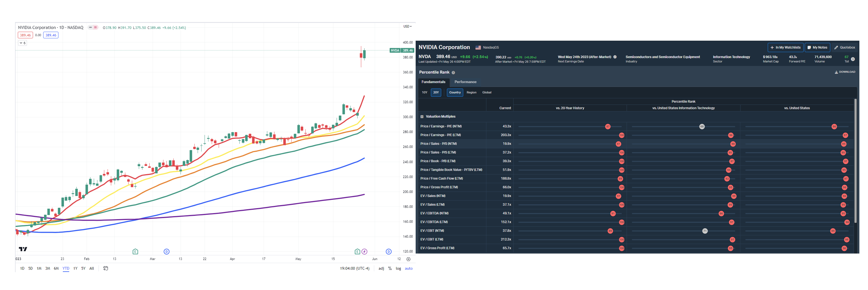Click the Percentile Rank help icon
This screenshot has width=868, height=290.
coord(453,73)
